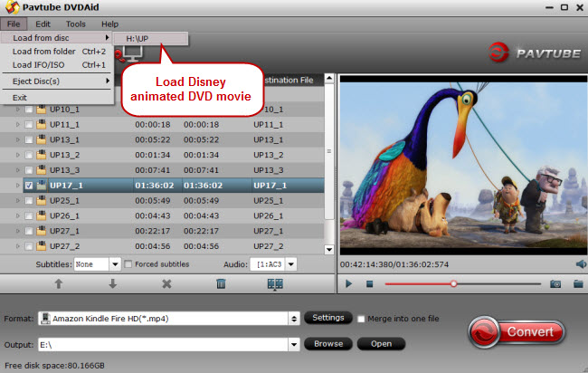Click the UP25_1 title clip icon
Screen dimensions: 588x373
click(x=42, y=200)
